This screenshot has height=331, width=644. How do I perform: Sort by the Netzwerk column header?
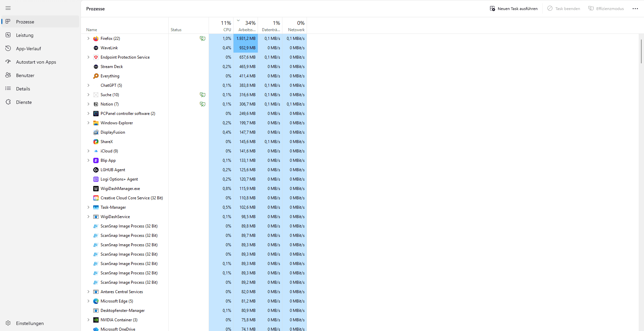coord(294,26)
